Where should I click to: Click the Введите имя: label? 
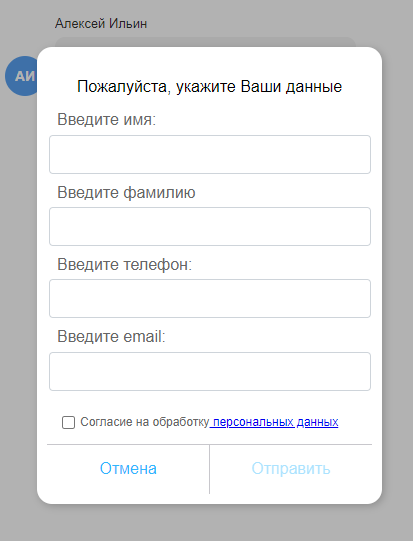point(107,120)
